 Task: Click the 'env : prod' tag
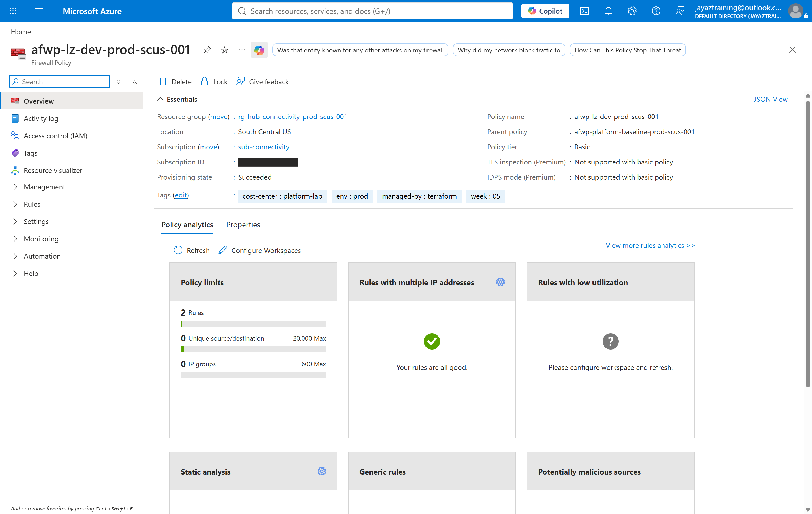(x=352, y=196)
